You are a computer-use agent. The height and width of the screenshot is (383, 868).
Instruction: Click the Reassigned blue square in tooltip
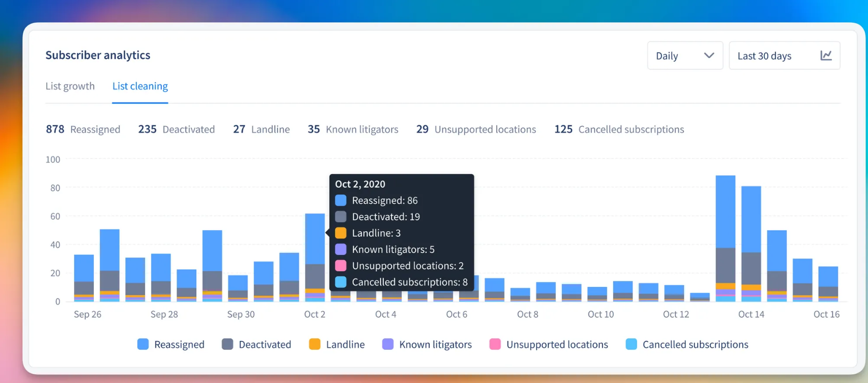pos(341,201)
